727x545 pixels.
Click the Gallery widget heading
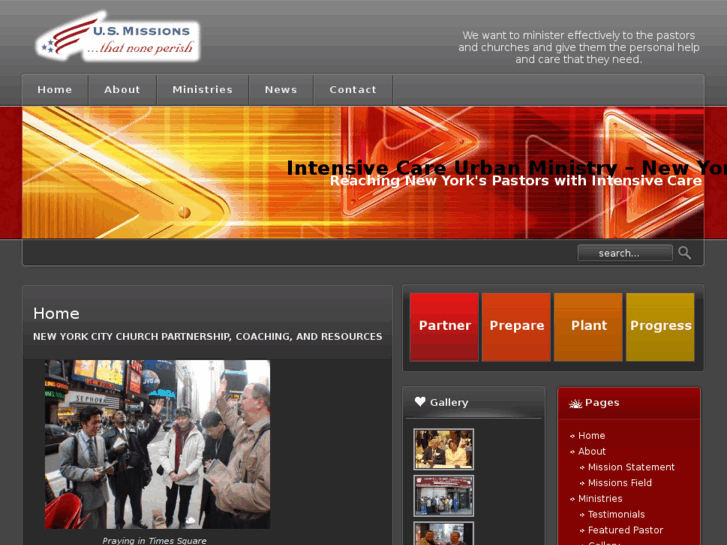pyautogui.click(x=449, y=403)
